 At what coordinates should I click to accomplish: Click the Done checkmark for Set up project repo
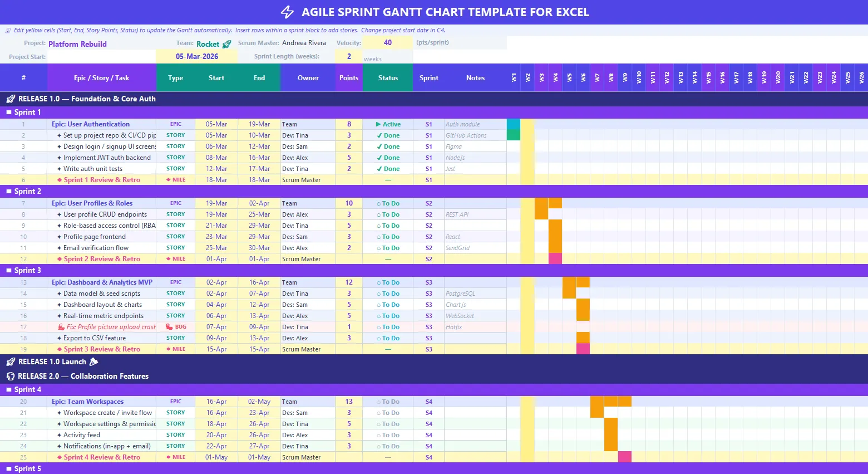380,135
